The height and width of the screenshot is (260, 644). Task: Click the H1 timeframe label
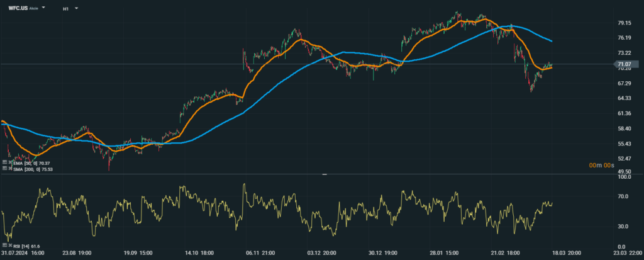tap(66, 9)
